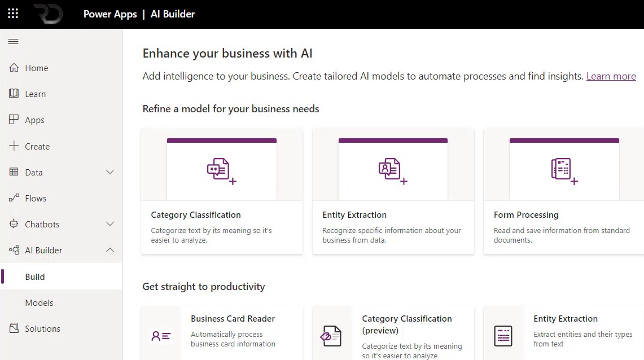Image resolution: width=644 pixels, height=360 pixels.
Task: Click the Create plus icon
Action: [x=14, y=146]
